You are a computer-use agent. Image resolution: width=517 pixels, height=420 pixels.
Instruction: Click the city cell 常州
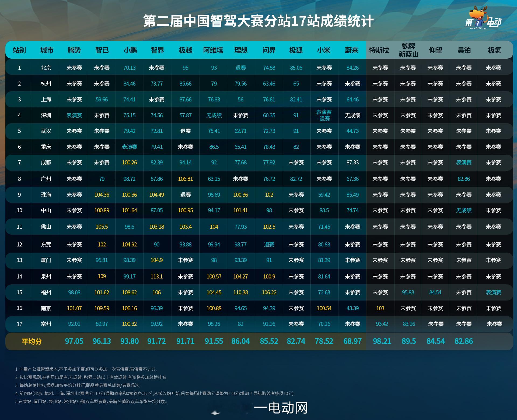(x=46, y=324)
